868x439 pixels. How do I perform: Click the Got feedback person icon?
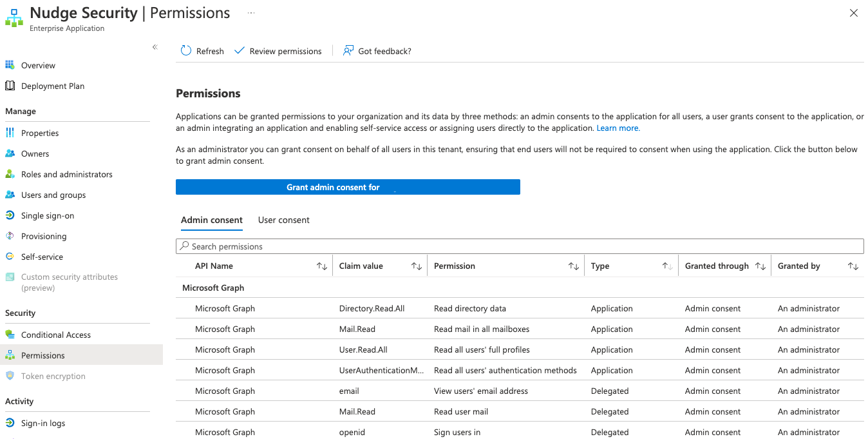point(348,51)
